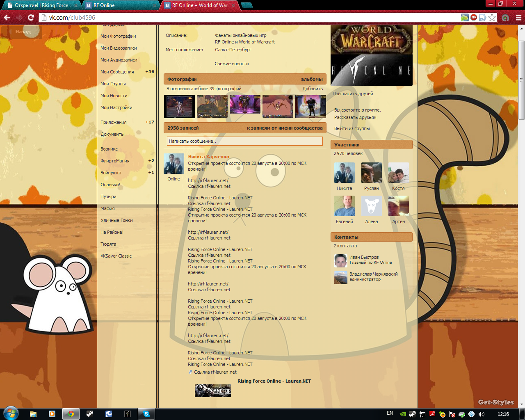This screenshot has height=420, width=525.
Task: Open member Евгений's avatar
Action: pos(345,206)
